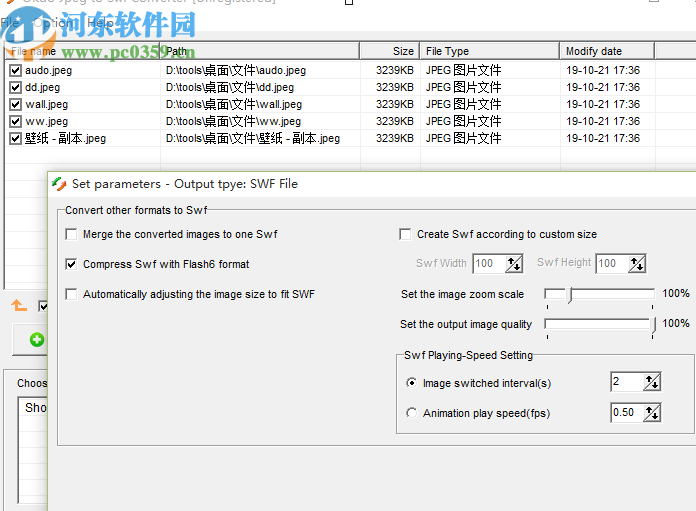
Task: Select Animation play speed(fps) radio button
Action: point(411,413)
